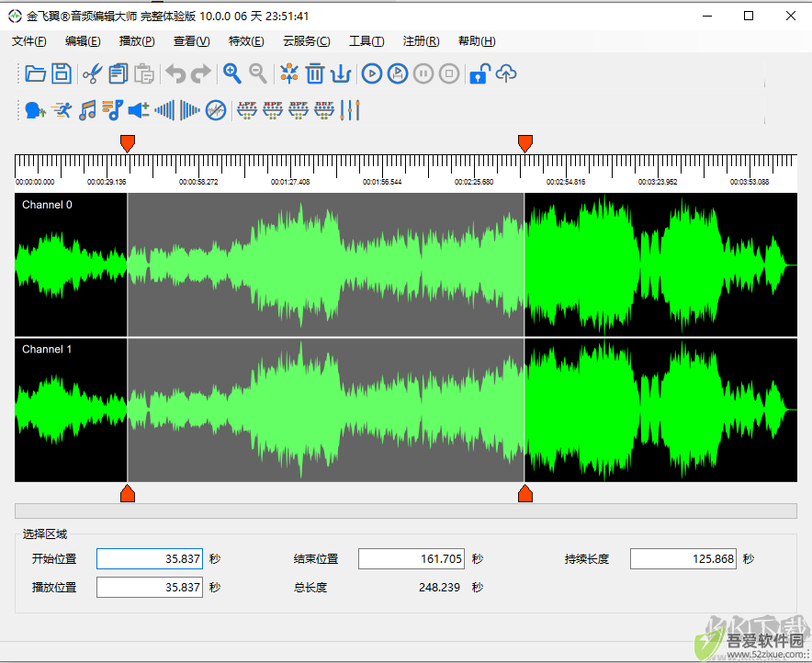Play only the selected region
Screen dimensions: 812x663
[398, 74]
